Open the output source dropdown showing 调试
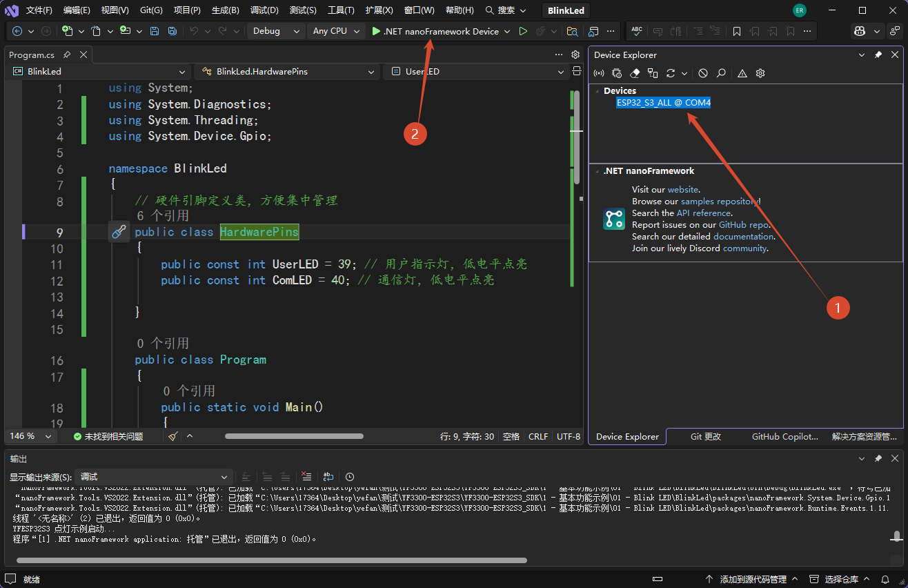908x588 pixels. (155, 477)
